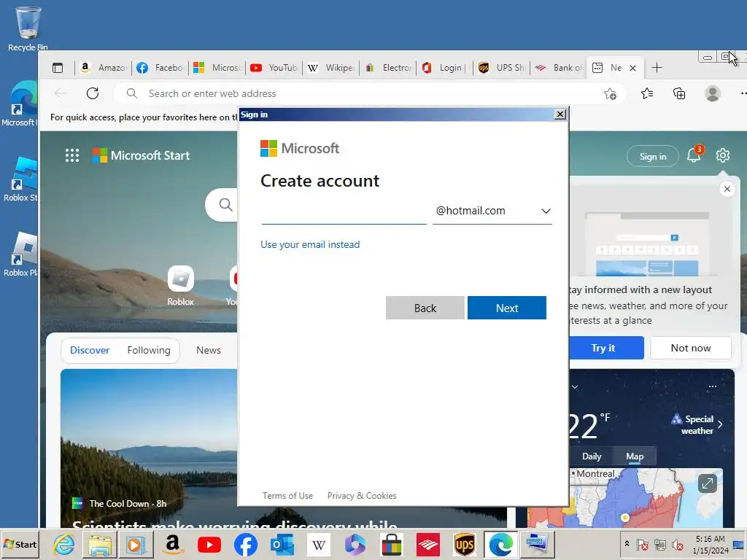Open Outlook from the taskbar
The width and height of the screenshot is (747, 560).
click(x=282, y=544)
